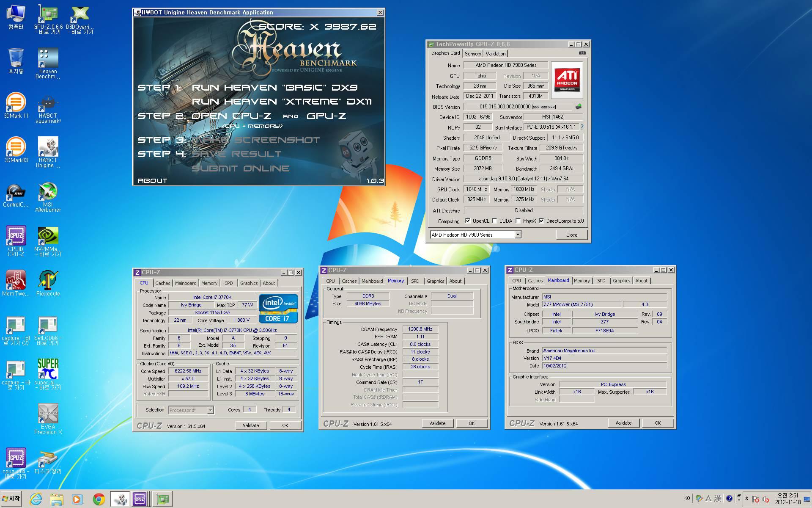Run Heaven Basic DX9 benchmark

tap(274, 88)
